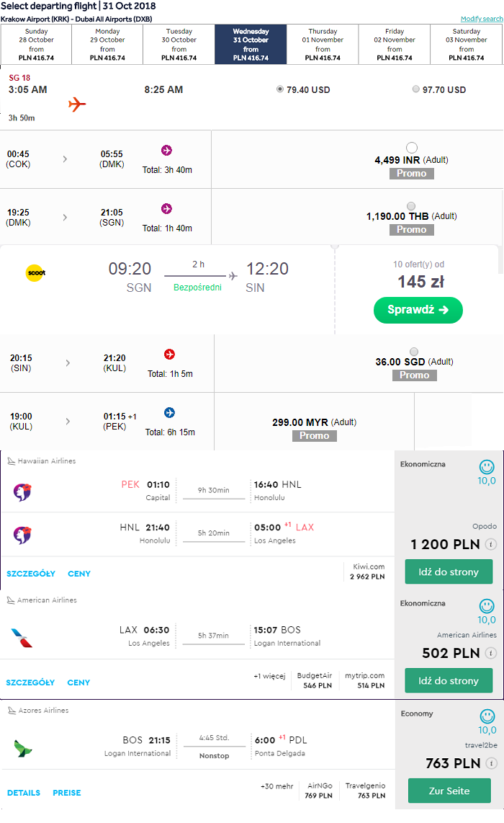Click the green Azores Airlines bird logo

point(23,748)
